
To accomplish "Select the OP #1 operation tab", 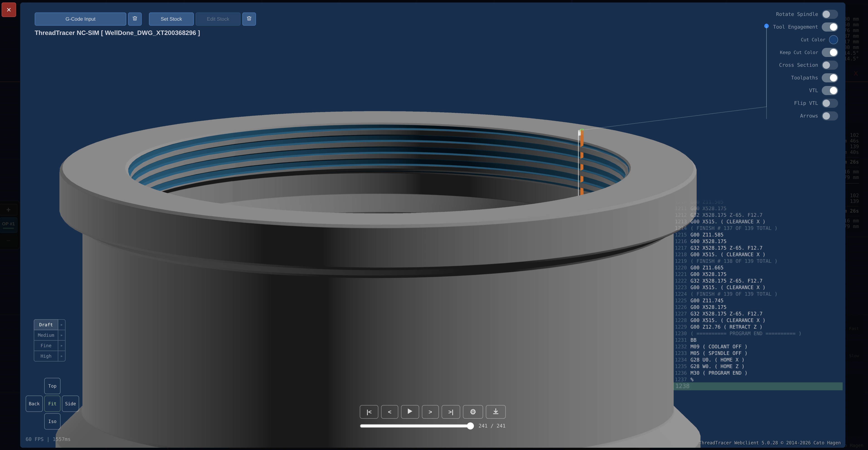I will pos(8,224).
